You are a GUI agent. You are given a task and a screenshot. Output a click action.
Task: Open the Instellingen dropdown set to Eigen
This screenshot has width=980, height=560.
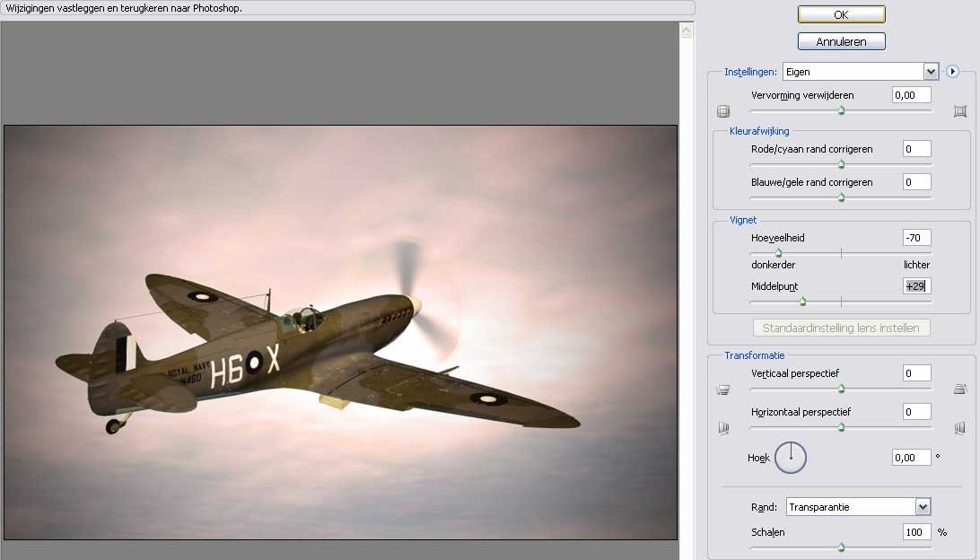[861, 71]
